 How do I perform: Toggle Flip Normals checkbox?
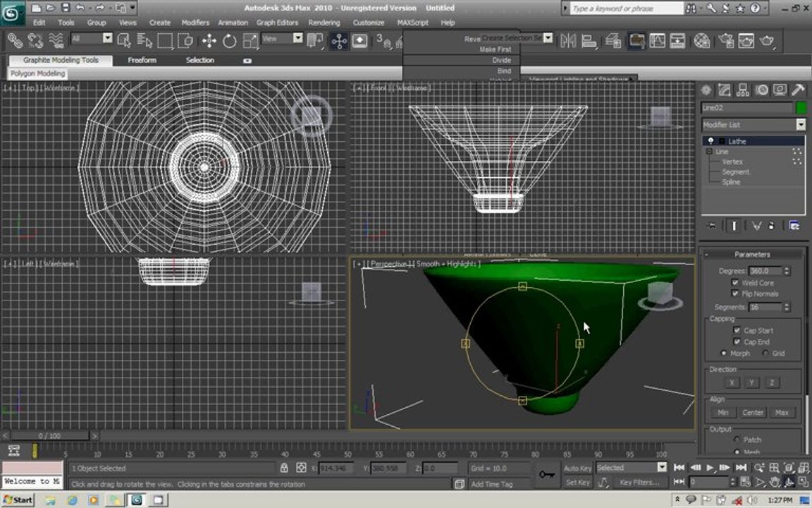point(735,294)
